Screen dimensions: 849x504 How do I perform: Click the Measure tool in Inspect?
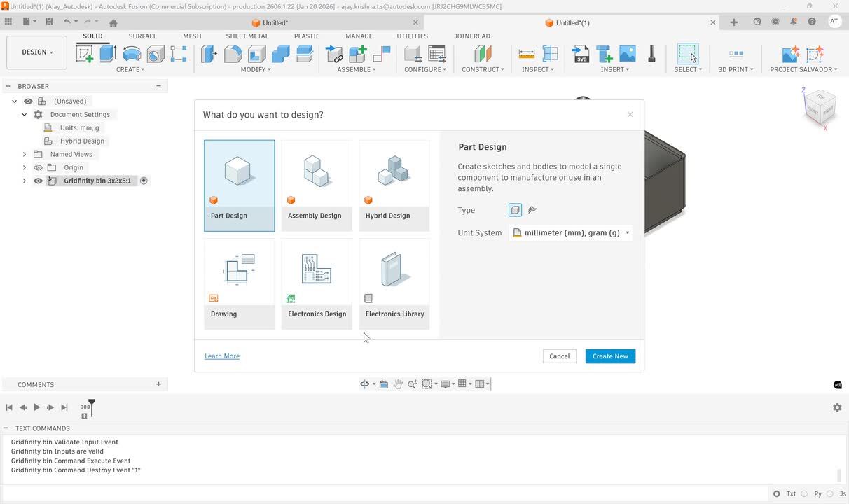[x=527, y=54]
